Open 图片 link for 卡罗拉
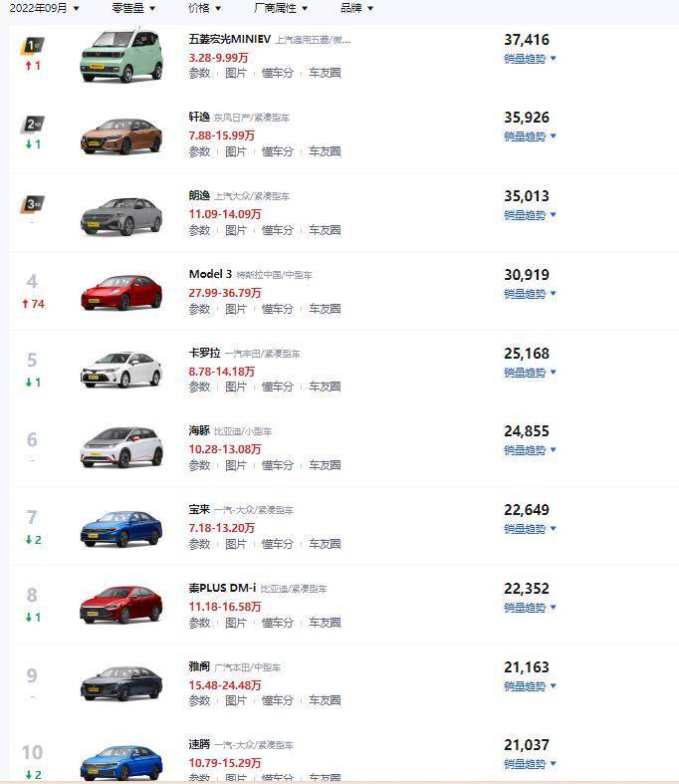 coord(236,387)
